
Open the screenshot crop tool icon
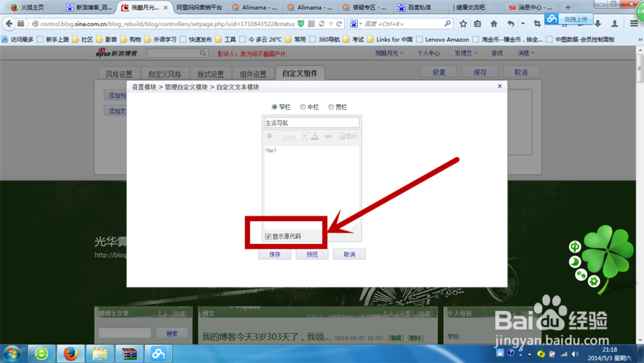tap(537, 24)
